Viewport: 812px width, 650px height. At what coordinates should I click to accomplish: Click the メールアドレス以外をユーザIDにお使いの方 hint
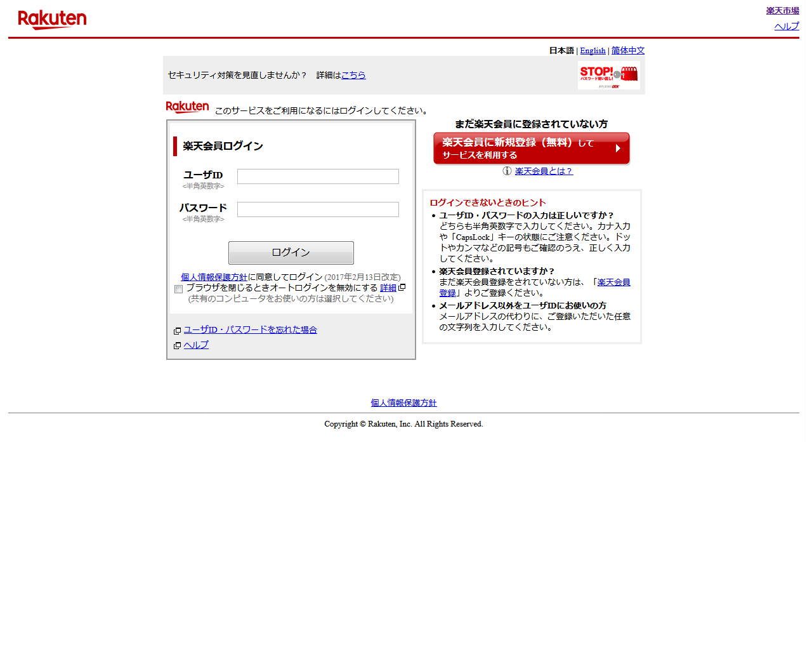[x=523, y=305]
